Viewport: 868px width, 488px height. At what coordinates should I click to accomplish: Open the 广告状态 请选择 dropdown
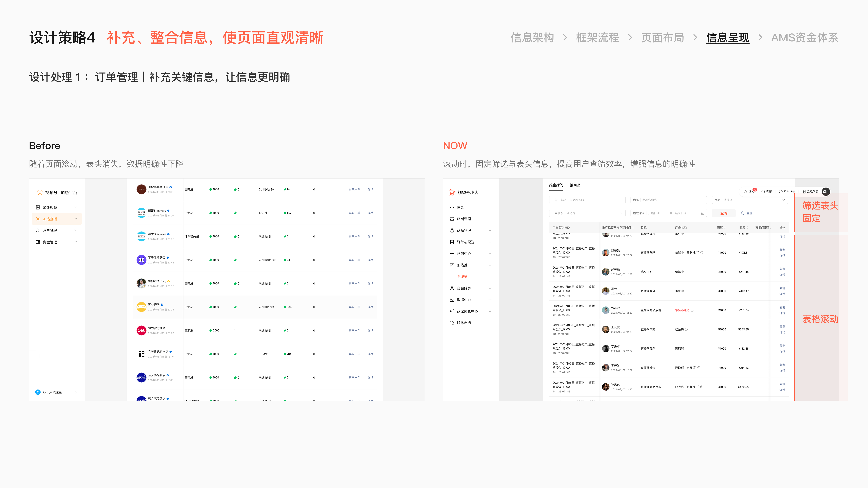587,213
